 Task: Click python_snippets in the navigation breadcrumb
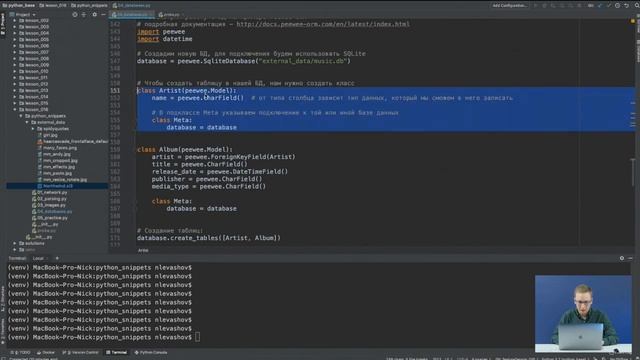[x=89, y=5]
